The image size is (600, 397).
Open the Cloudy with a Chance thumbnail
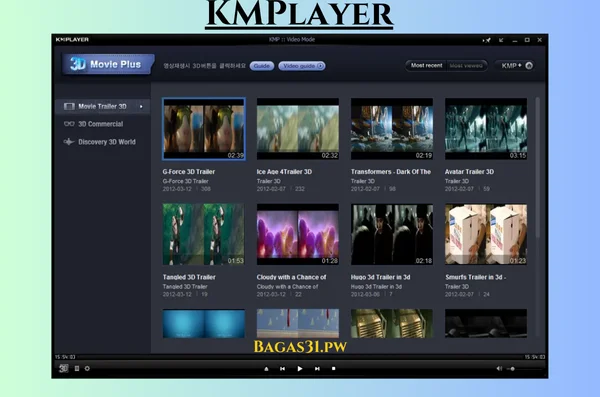pyautogui.click(x=298, y=234)
